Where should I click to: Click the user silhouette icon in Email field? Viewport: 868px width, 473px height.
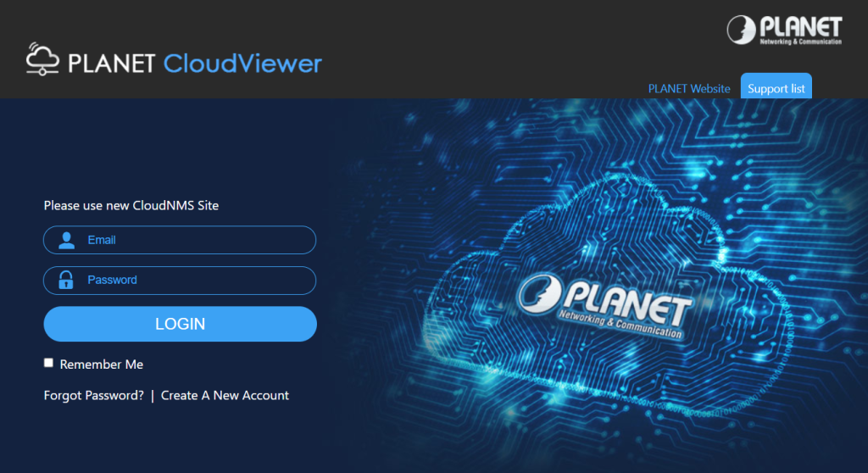coord(66,240)
